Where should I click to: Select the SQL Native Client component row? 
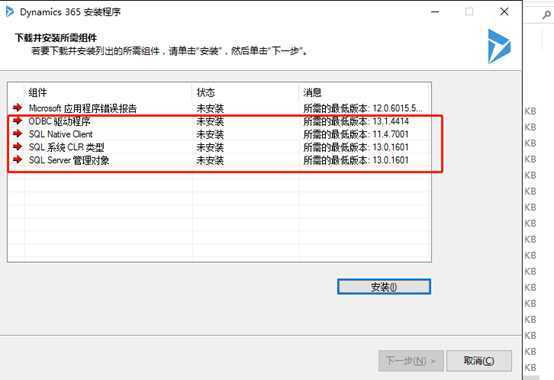pyautogui.click(x=219, y=134)
